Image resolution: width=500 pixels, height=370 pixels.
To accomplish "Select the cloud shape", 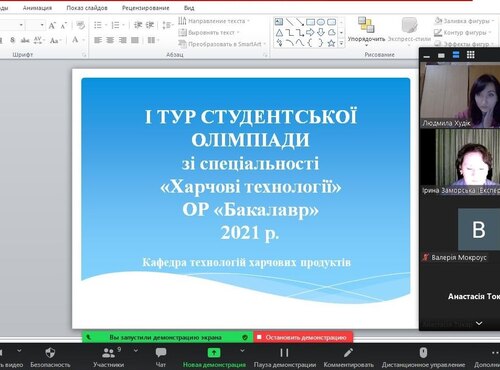I will click(x=331, y=32).
